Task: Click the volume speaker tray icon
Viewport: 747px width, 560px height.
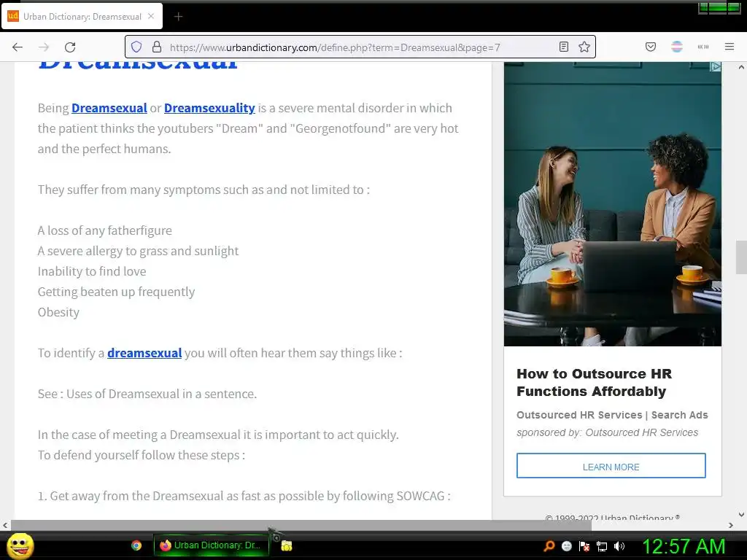Action: tap(619, 546)
